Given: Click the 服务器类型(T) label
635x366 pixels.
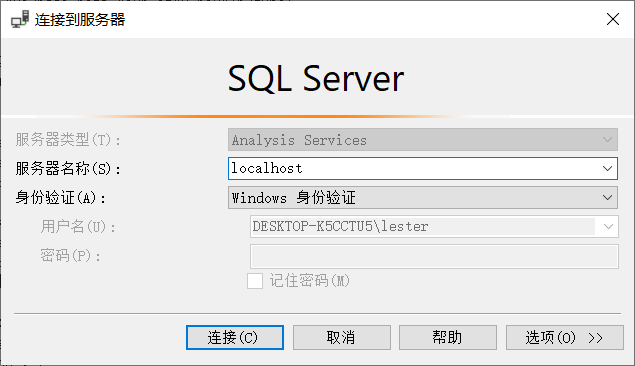Looking at the screenshot, I should coord(68,140).
